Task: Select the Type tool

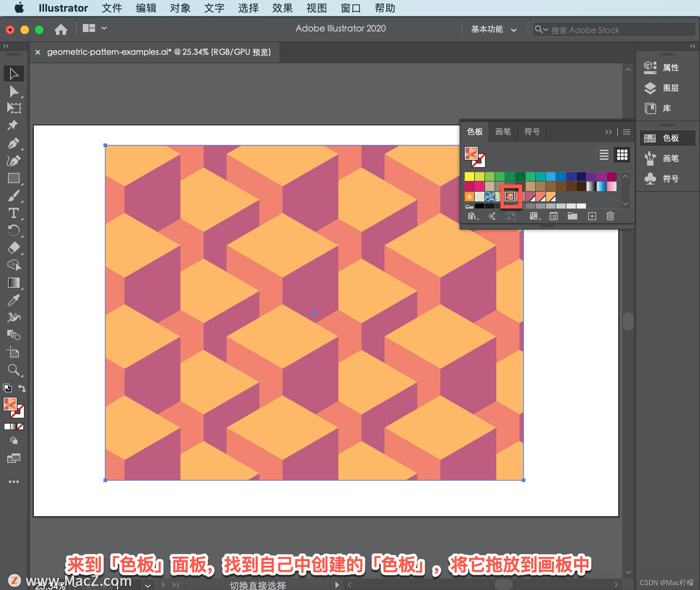Action: pos(13,213)
